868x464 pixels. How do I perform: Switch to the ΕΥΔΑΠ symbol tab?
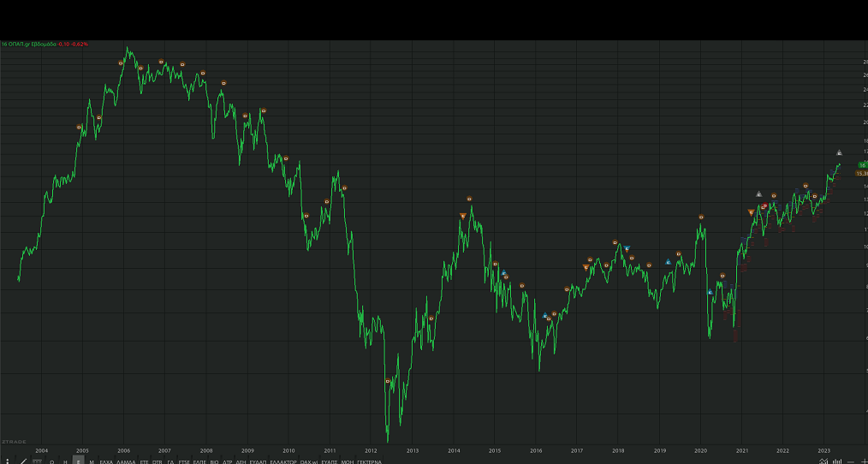tap(259, 461)
